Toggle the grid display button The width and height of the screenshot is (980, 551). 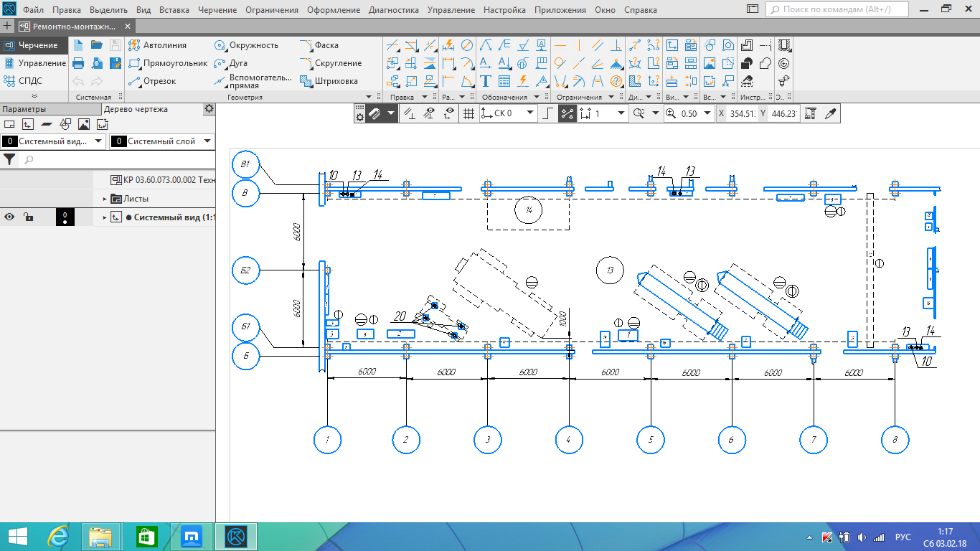468,113
